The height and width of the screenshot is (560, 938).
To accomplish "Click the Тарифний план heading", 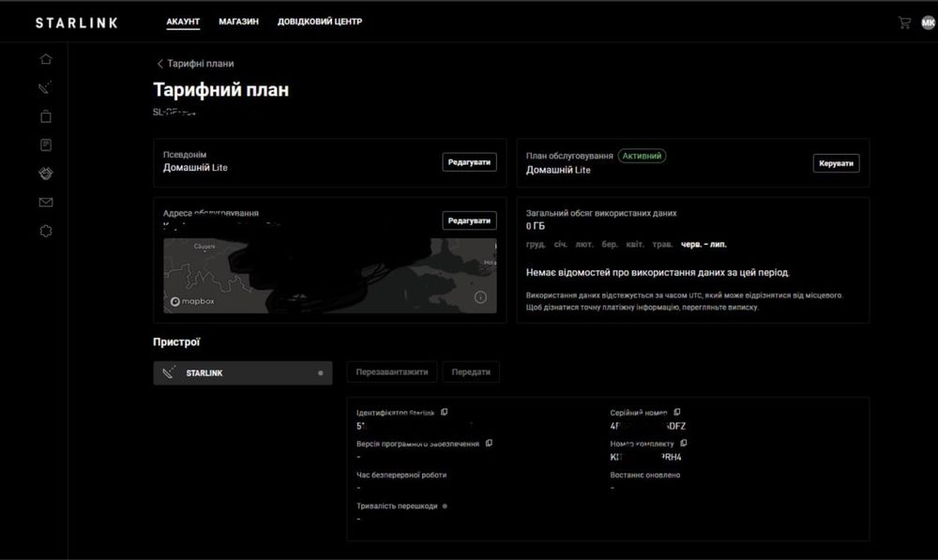I will pos(220,90).
